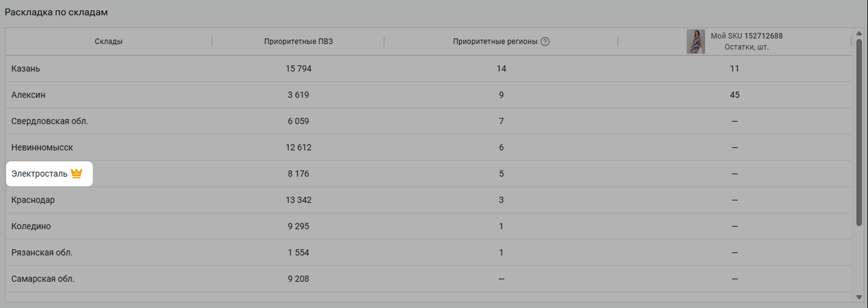Click the Приоритетные ПВЗ column header
Screen dimensions: 868x308
coord(298,42)
